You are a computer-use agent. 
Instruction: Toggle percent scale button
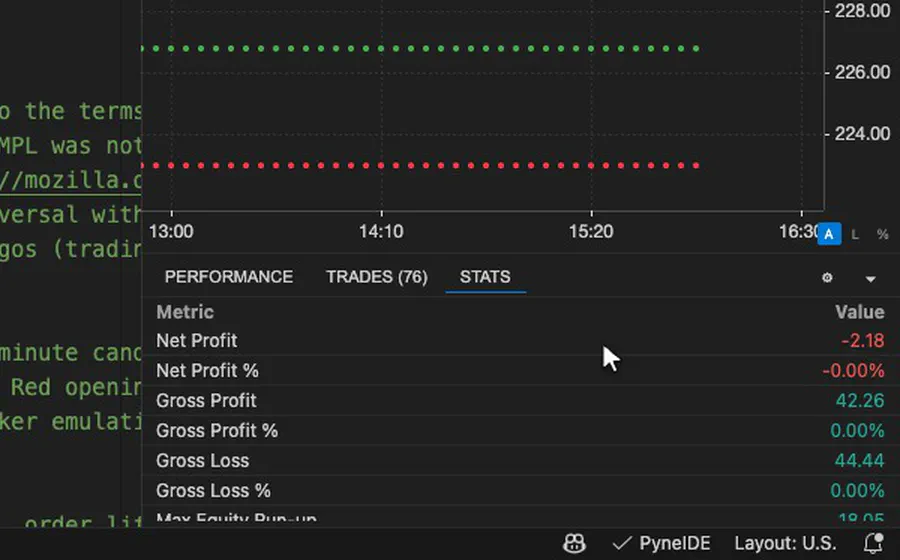pos(883,234)
